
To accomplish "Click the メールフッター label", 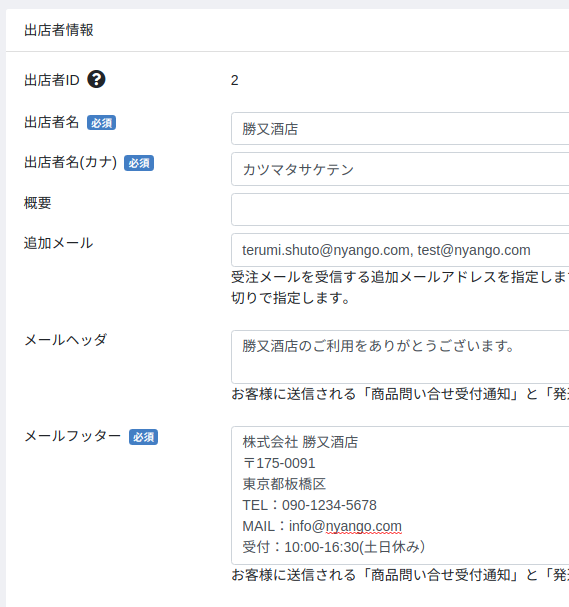I will coord(73,436).
